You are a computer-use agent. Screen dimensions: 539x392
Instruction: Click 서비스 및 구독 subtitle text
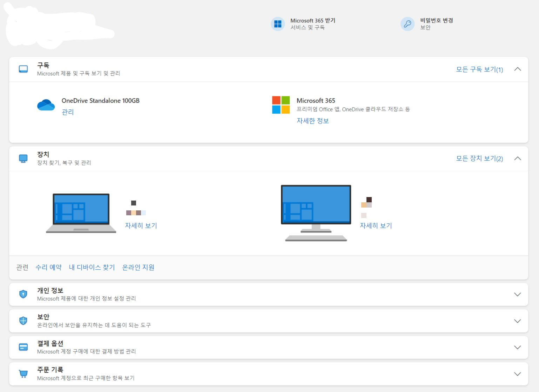pos(308,27)
